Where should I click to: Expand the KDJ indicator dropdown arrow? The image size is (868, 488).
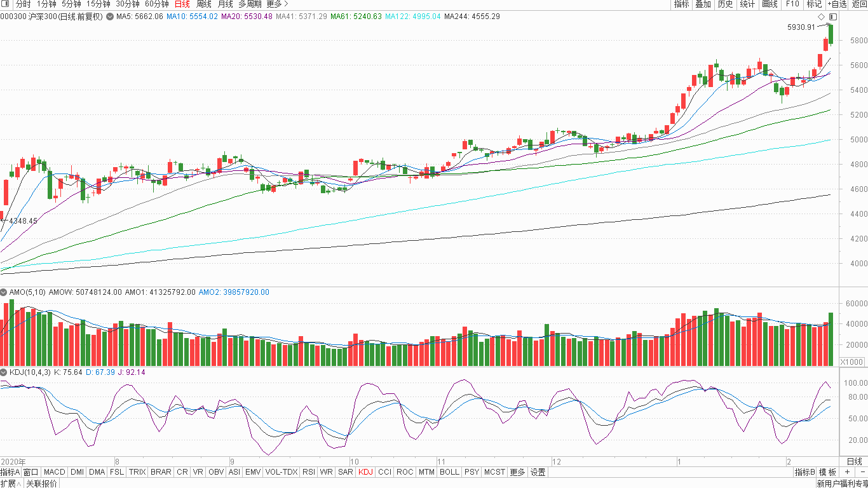[4, 372]
